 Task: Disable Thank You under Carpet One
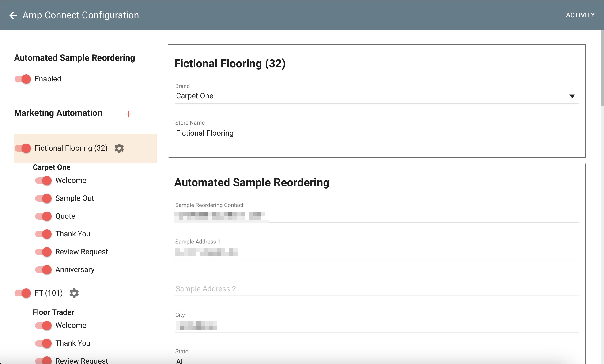pos(43,234)
